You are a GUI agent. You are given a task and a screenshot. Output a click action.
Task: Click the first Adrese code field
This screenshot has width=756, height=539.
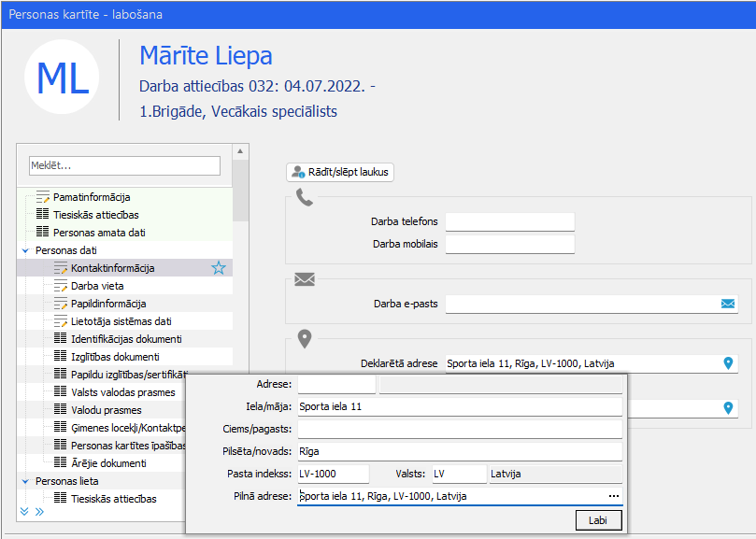pos(336,384)
